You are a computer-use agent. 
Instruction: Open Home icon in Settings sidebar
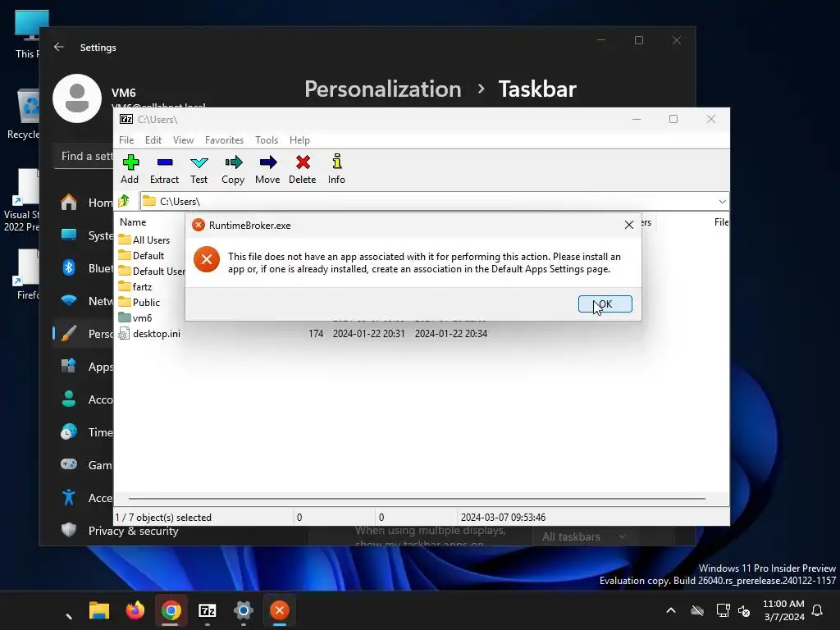pyautogui.click(x=69, y=203)
